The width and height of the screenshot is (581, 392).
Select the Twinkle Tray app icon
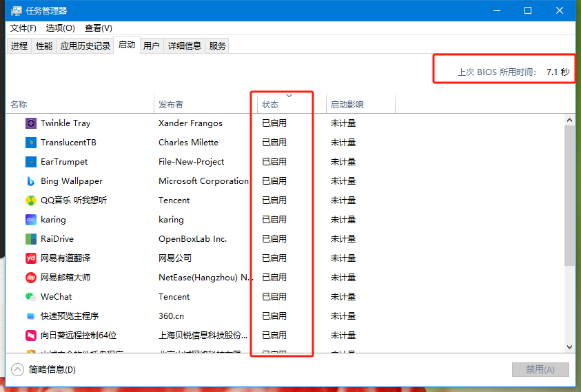click(x=31, y=123)
